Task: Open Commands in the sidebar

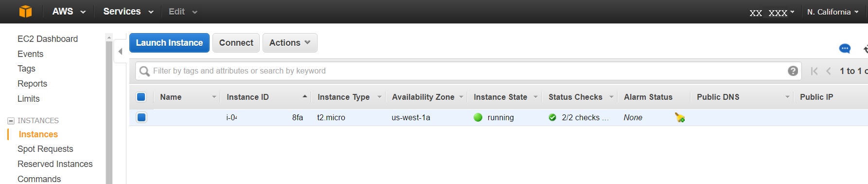Action: pos(39,179)
